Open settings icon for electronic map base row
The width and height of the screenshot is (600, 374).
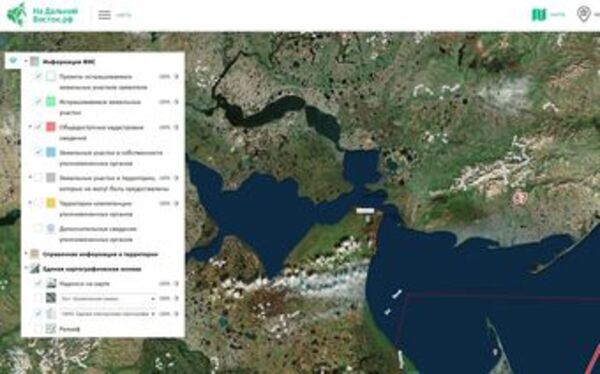(176, 314)
